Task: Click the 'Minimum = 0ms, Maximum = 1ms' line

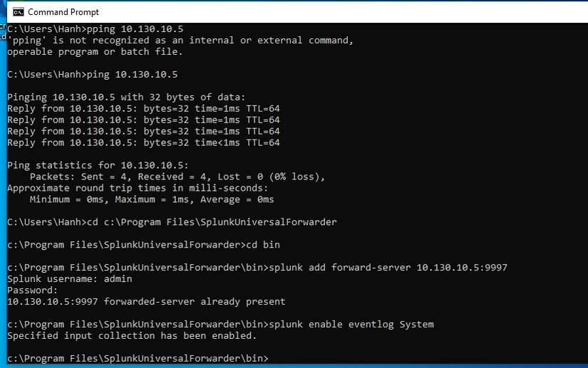Action: click(x=152, y=199)
